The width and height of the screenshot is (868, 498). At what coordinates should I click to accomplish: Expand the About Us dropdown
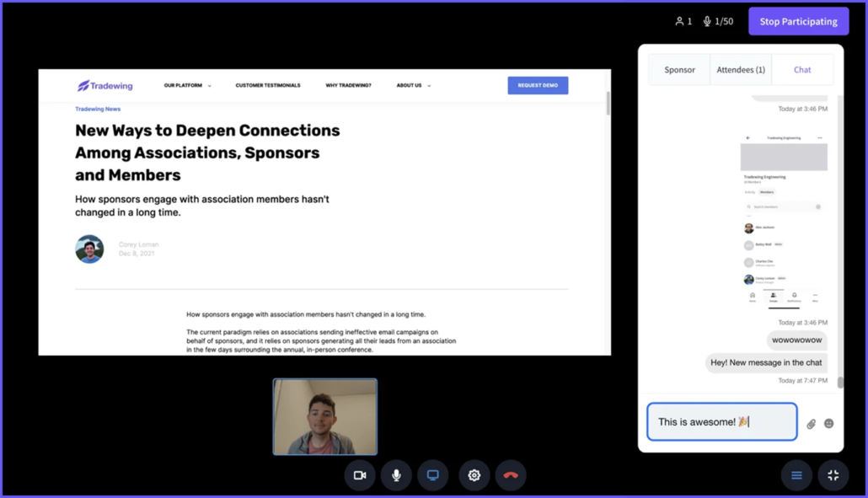pos(413,85)
